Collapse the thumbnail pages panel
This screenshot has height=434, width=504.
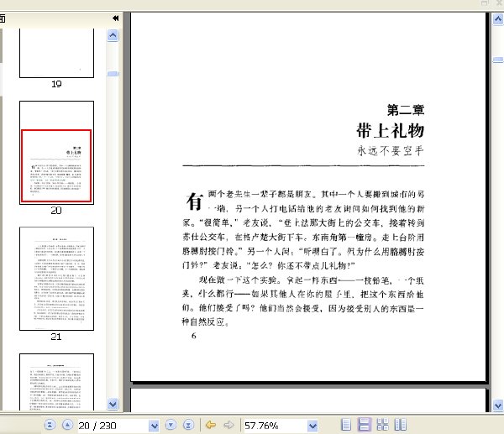(x=116, y=18)
